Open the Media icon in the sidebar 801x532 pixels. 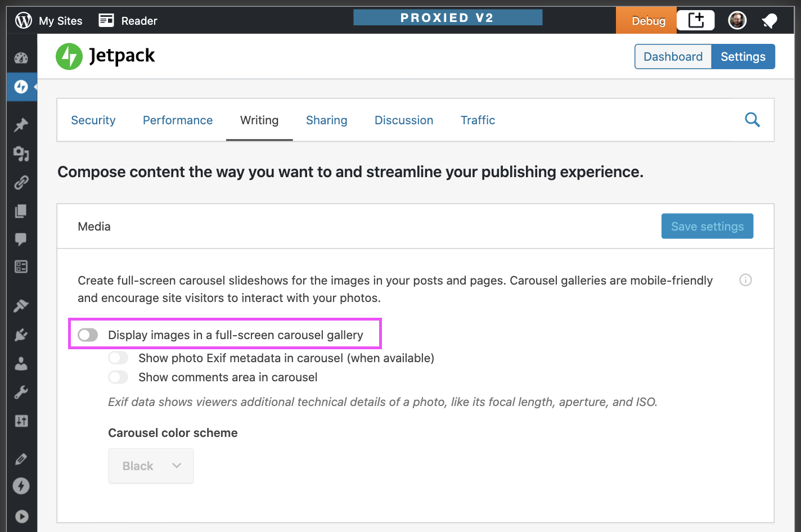pos(21,154)
